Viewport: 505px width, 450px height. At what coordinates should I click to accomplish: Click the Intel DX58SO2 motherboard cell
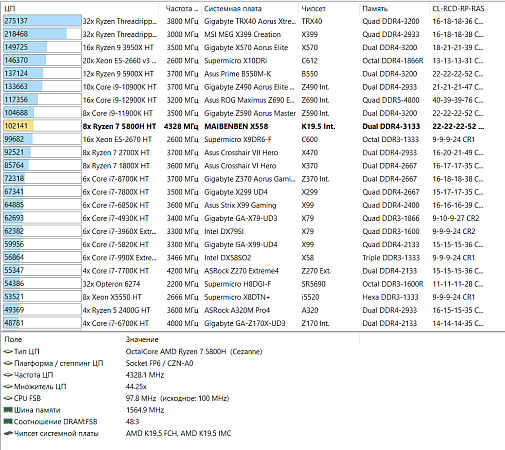point(227,258)
